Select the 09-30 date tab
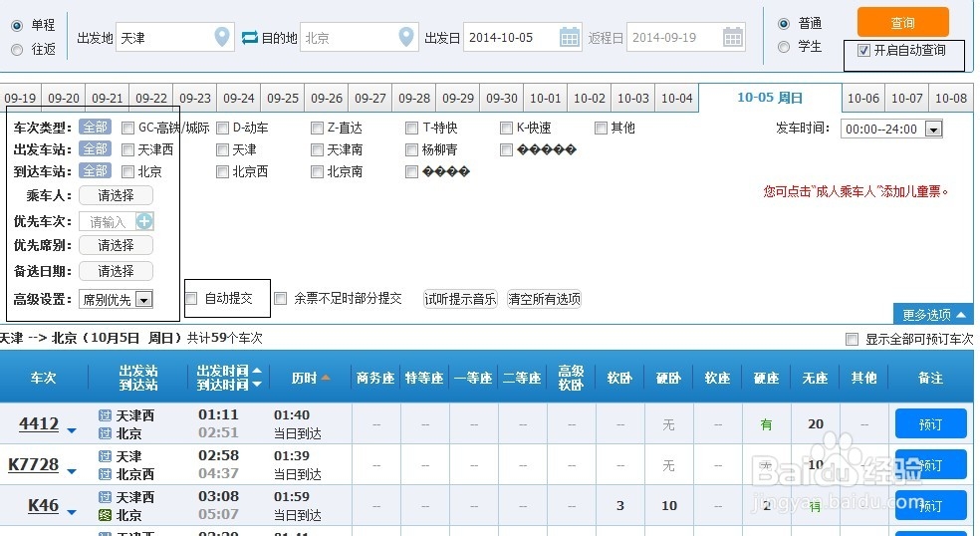The height and width of the screenshot is (536, 980). pos(502,99)
